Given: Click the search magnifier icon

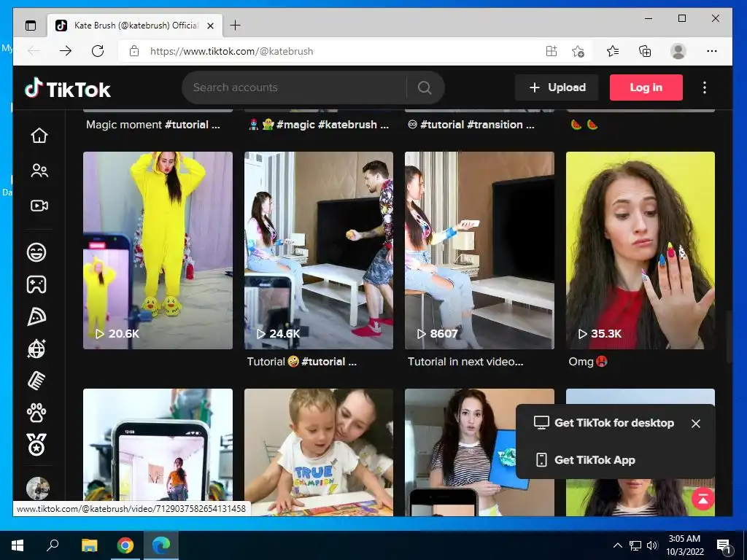Looking at the screenshot, I should pyautogui.click(x=425, y=87).
